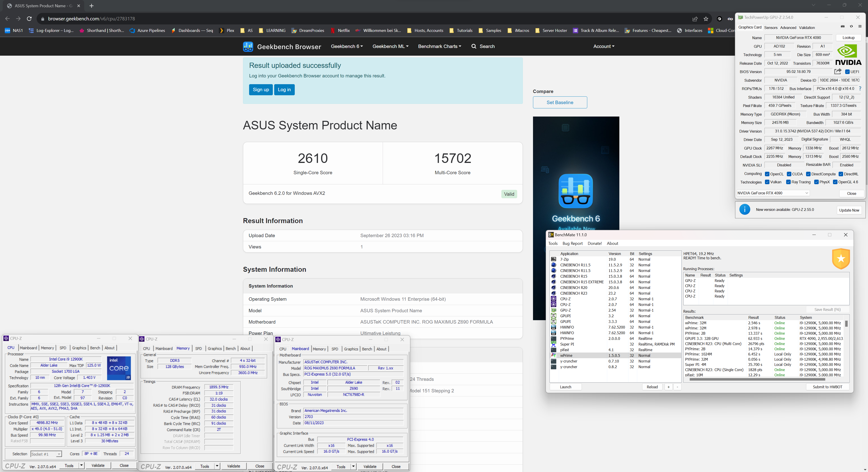Click the BenchMate gold star shield icon

841,259
